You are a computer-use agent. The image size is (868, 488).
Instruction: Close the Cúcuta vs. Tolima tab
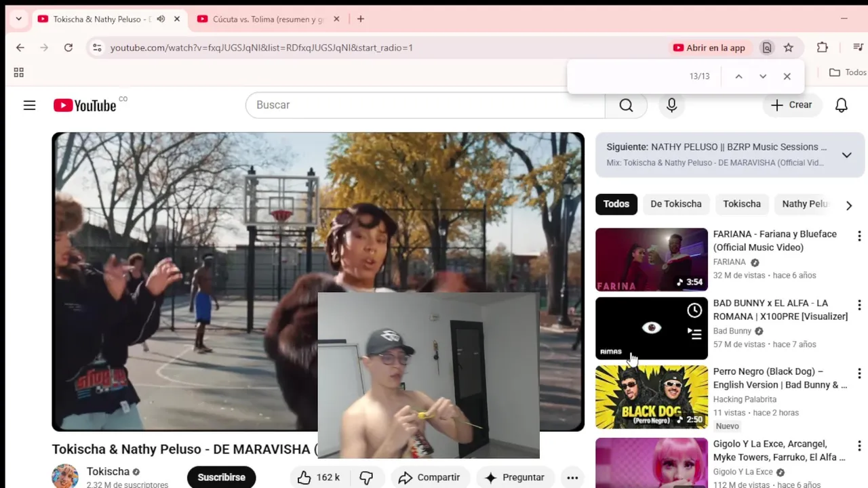(x=336, y=19)
